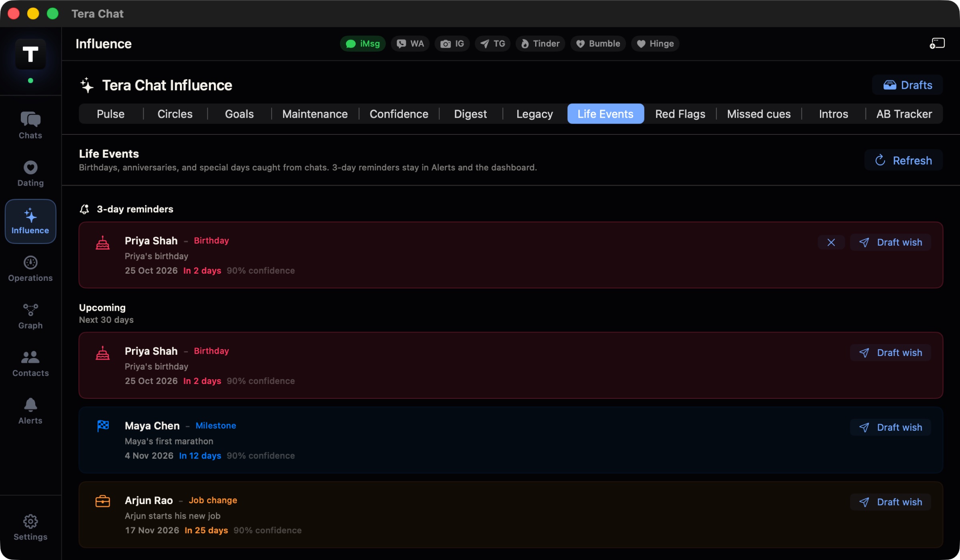Toggle the Hinge platform filter
Image resolution: width=960 pixels, height=560 pixels.
point(655,44)
